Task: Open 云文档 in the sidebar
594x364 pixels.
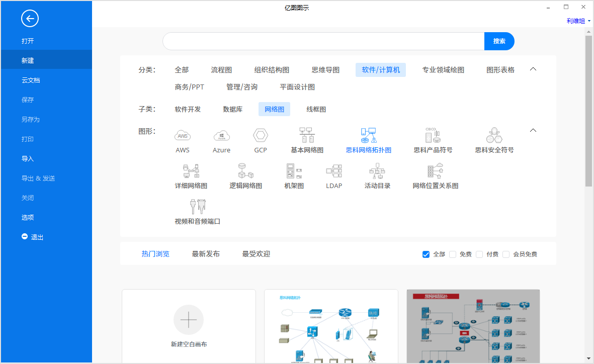Action: [x=31, y=80]
